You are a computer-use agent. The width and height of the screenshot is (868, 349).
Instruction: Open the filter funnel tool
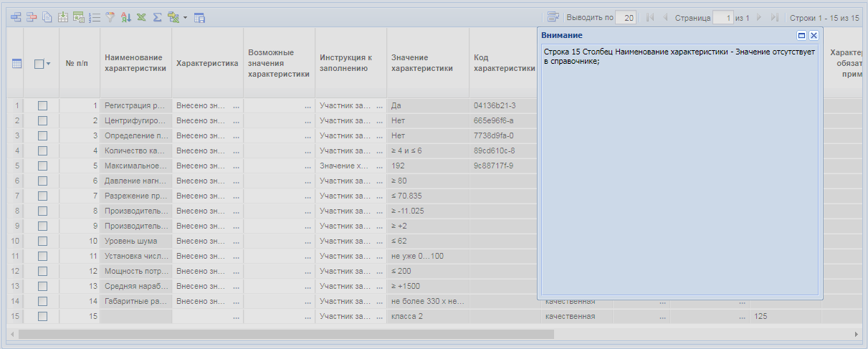(110, 17)
